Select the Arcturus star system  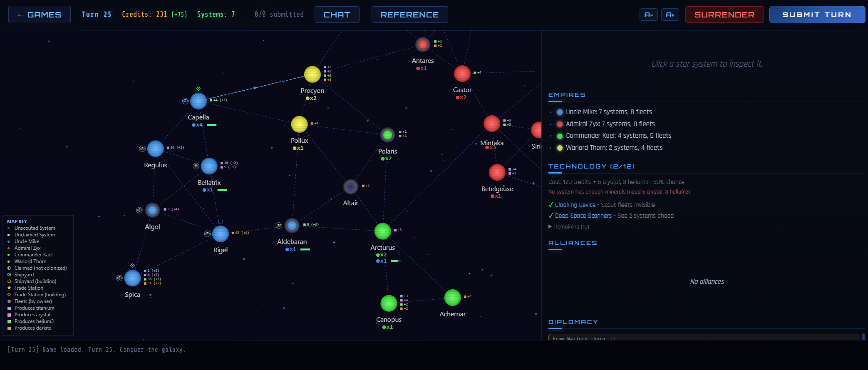[383, 231]
